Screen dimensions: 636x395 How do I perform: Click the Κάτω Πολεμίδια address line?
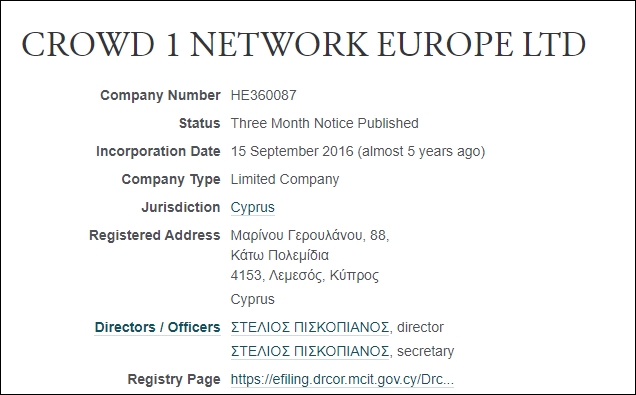pos(279,255)
